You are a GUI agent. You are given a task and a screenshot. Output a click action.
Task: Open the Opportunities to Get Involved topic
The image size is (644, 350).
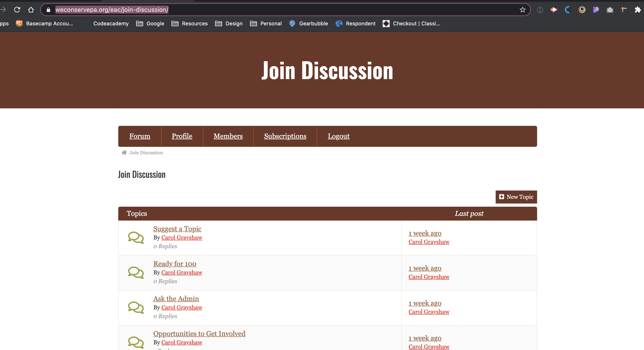[x=199, y=333]
